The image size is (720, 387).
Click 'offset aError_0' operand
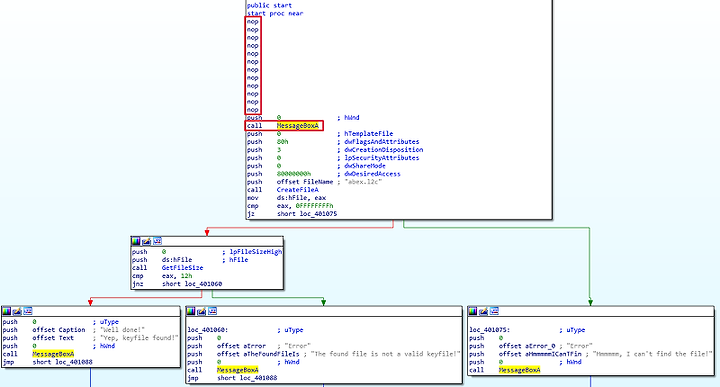click(x=527, y=346)
